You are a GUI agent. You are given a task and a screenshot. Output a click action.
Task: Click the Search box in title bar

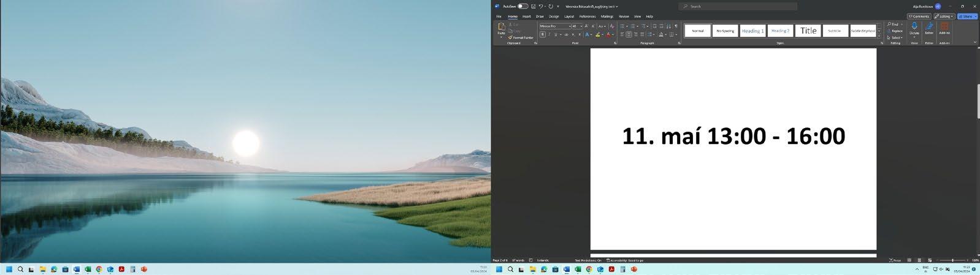pos(739,6)
